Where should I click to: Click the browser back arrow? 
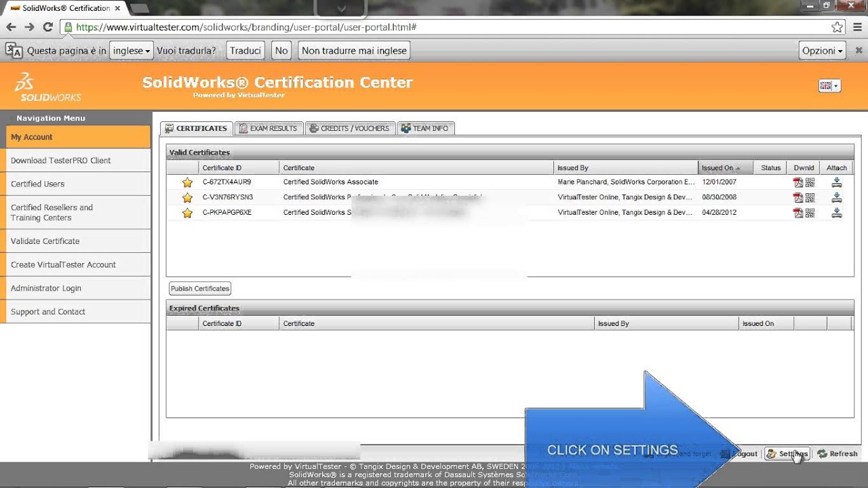11,27
